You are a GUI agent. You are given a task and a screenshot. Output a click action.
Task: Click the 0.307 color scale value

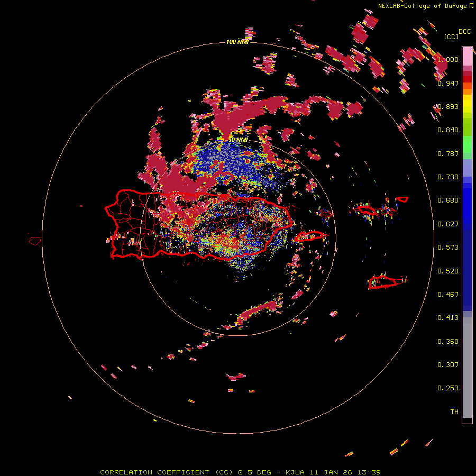[x=448, y=365]
